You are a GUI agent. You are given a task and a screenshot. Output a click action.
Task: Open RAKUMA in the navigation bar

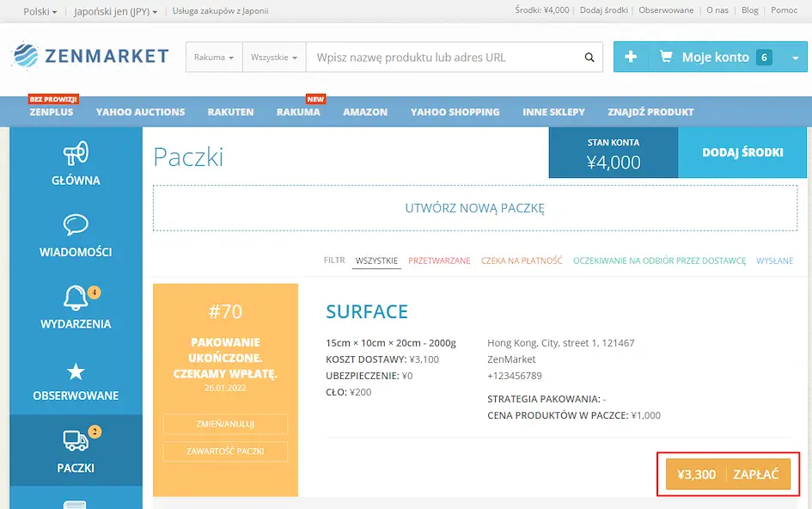(298, 112)
